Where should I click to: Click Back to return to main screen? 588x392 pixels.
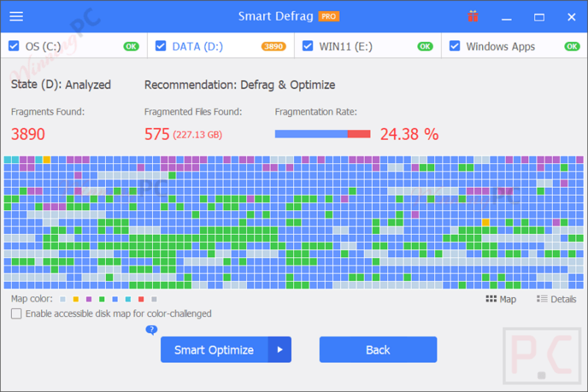click(x=378, y=349)
